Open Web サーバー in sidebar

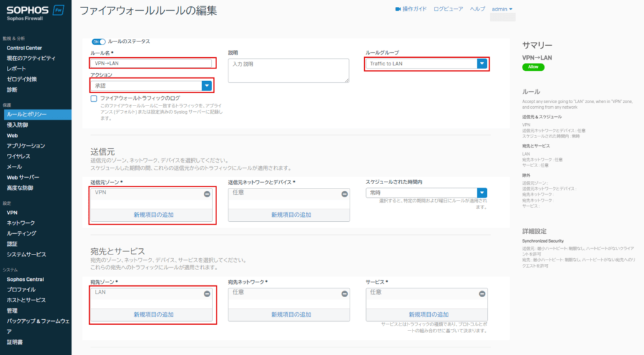point(23,177)
